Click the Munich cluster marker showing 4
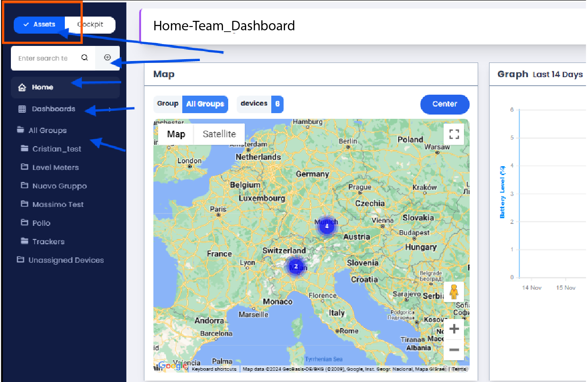 [x=326, y=226]
